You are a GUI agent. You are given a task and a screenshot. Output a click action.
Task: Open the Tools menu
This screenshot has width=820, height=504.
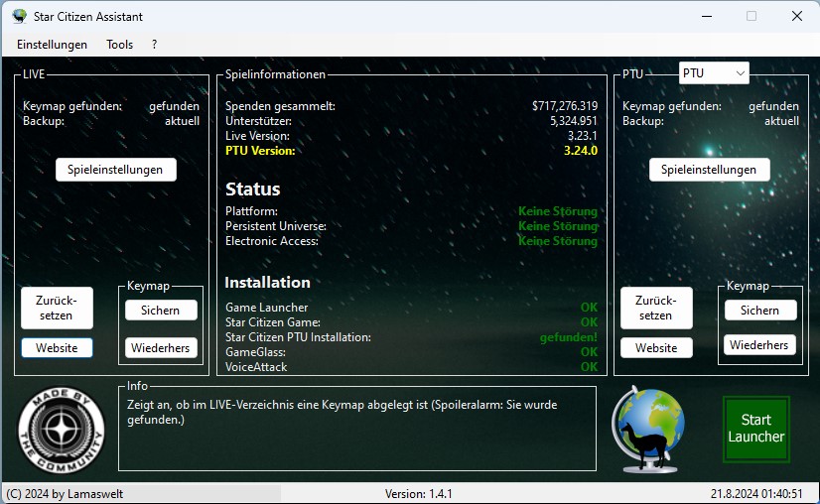pyautogui.click(x=119, y=45)
